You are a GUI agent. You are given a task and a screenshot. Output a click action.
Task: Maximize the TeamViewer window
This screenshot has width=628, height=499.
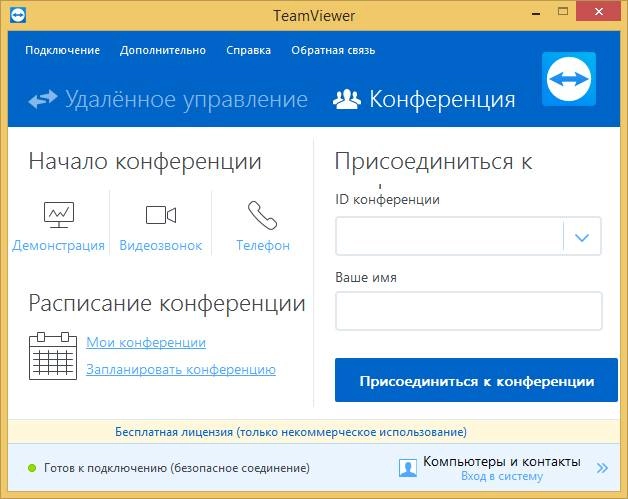(563, 12)
